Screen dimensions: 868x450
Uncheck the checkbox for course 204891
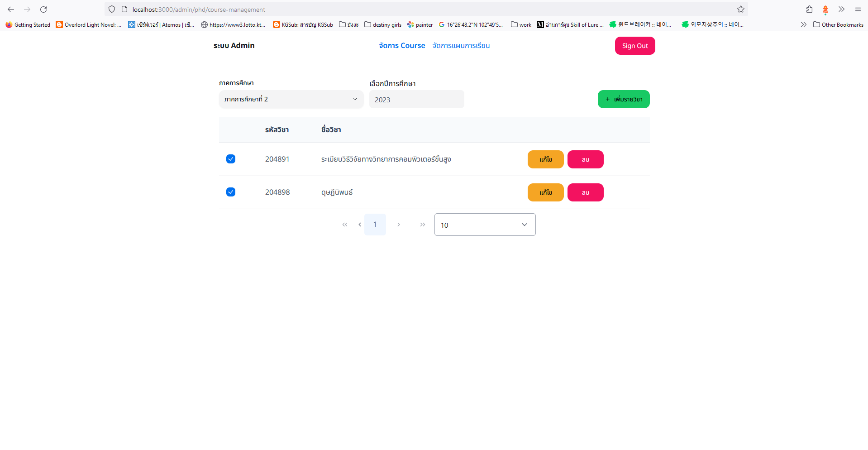[x=231, y=159]
